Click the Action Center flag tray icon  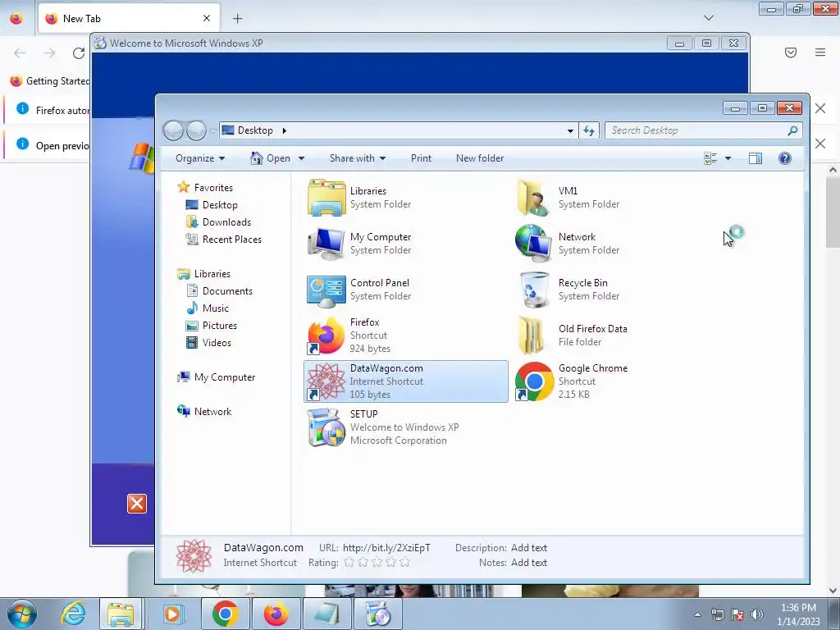coord(737,614)
